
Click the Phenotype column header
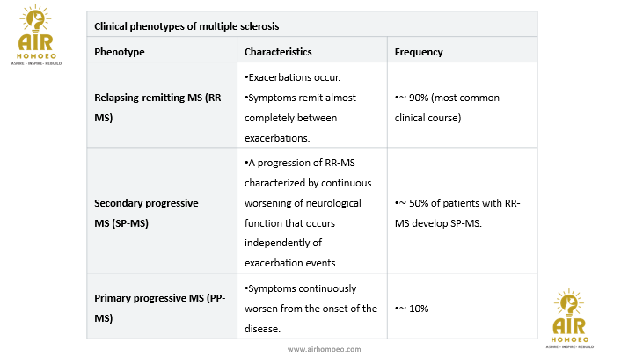click(x=120, y=52)
